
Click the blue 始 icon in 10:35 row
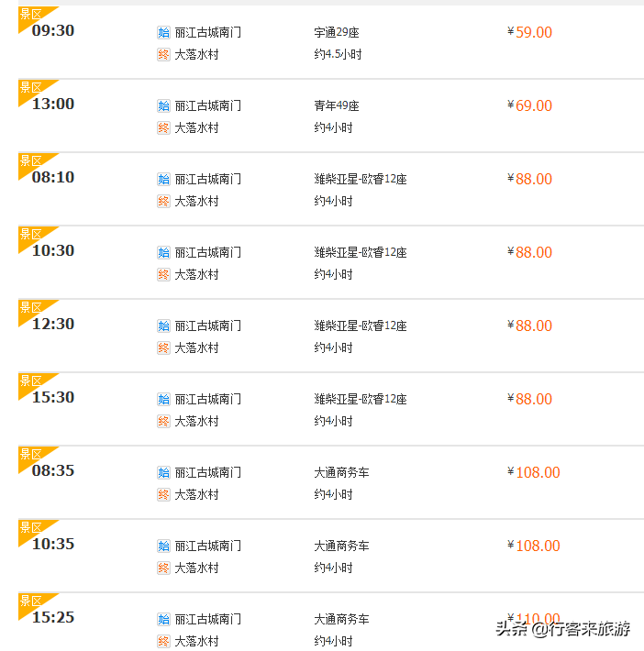pos(163,546)
